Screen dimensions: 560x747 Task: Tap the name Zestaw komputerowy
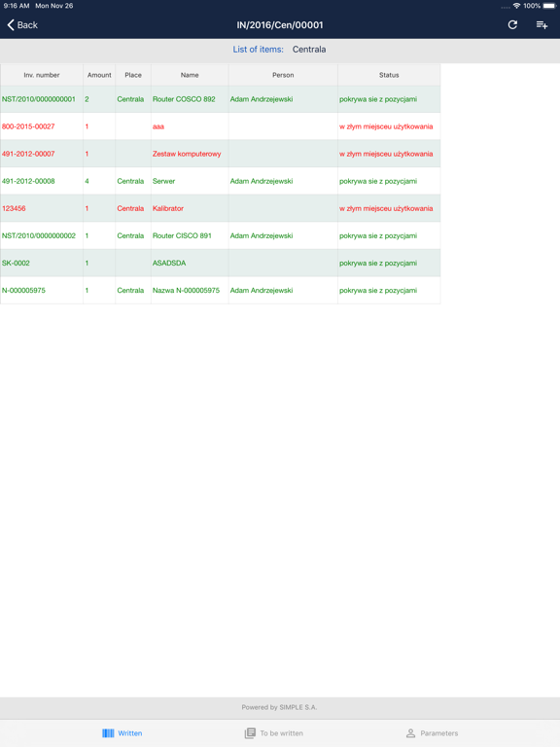tap(187, 154)
